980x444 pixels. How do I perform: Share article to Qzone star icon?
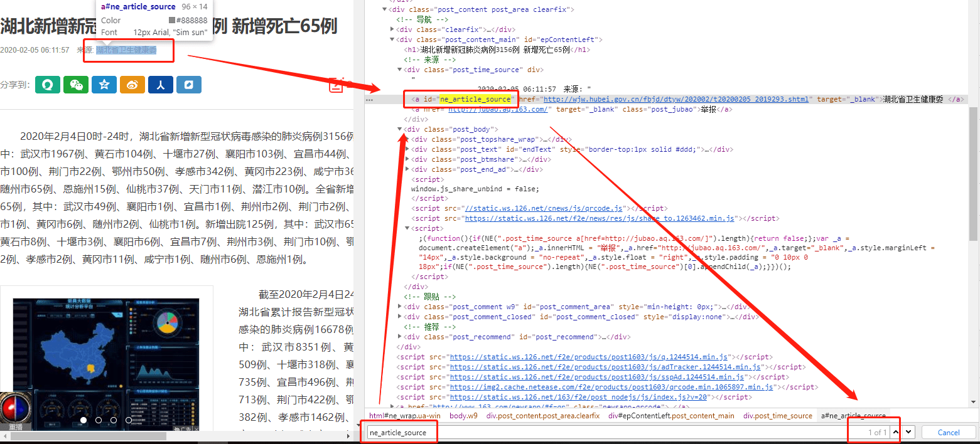coord(104,85)
